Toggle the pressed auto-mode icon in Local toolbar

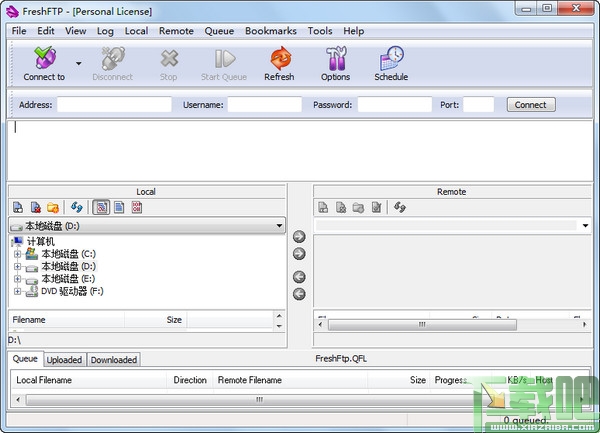tap(101, 207)
